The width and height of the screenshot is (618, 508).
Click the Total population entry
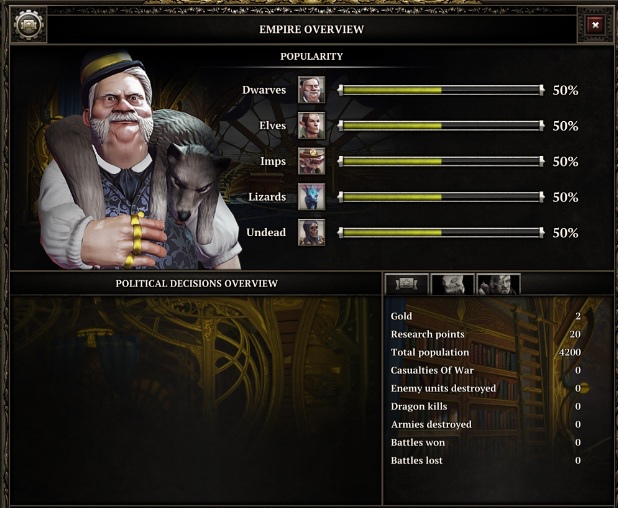tap(486, 352)
